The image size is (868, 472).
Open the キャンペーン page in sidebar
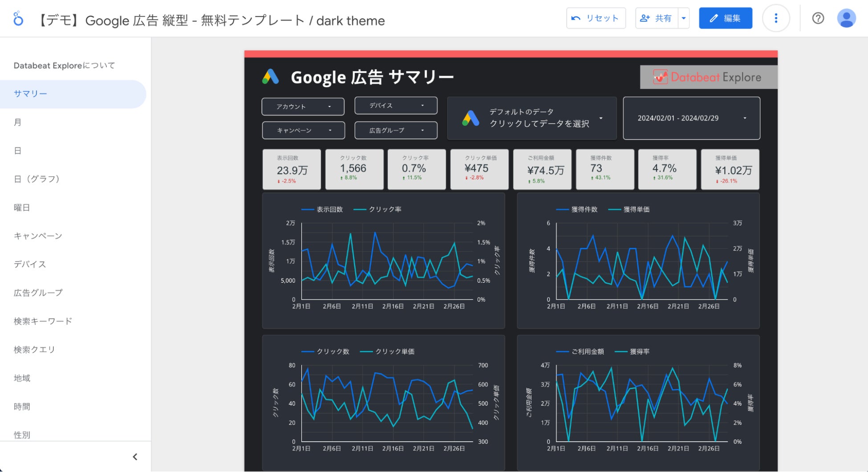click(x=73, y=236)
